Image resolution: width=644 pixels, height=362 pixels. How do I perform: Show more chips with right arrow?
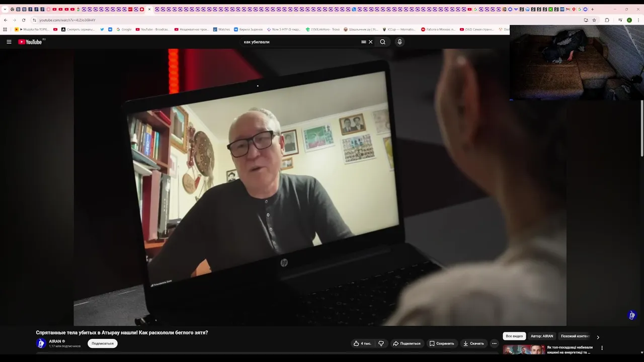(598, 337)
